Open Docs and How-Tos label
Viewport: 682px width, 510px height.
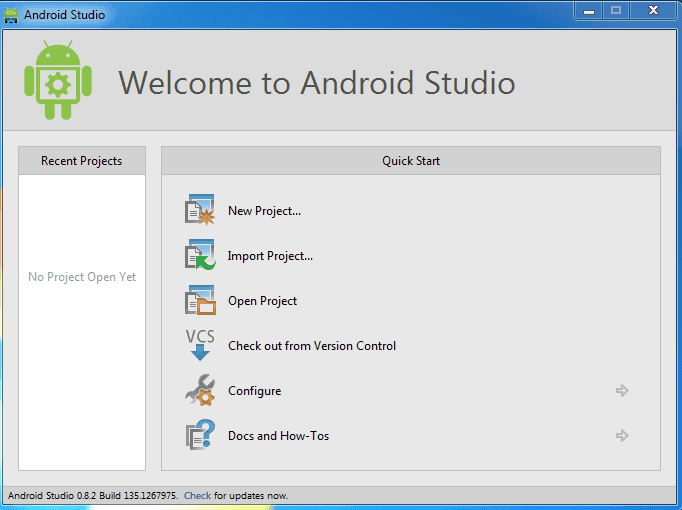278,436
